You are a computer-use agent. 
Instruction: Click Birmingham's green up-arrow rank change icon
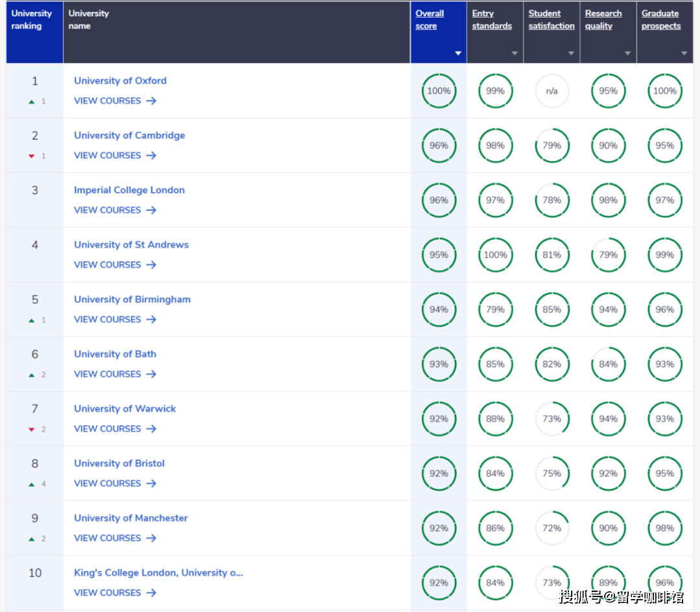point(32,320)
